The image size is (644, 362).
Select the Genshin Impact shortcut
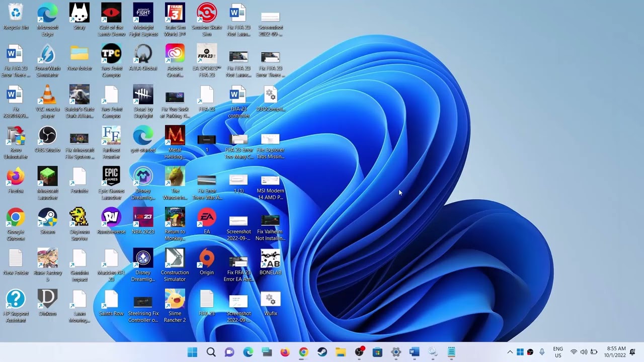point(79,265)
